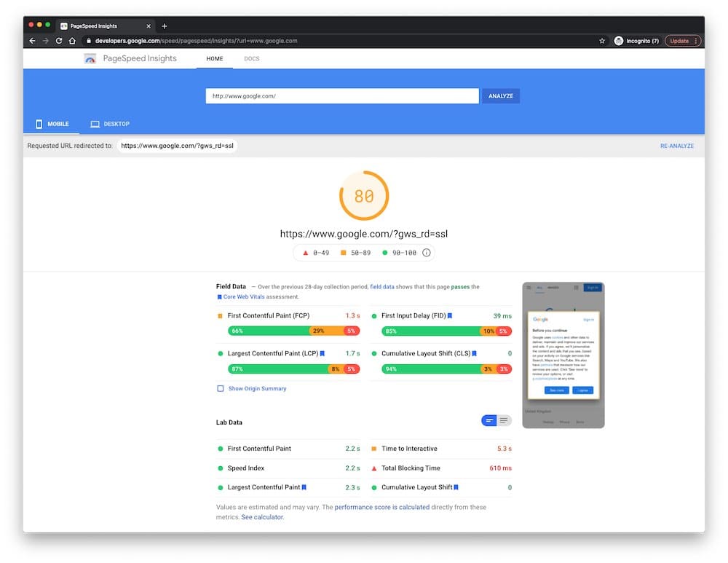Click the Speed Index metric row
728x563 pixels.
click(288, 468)
